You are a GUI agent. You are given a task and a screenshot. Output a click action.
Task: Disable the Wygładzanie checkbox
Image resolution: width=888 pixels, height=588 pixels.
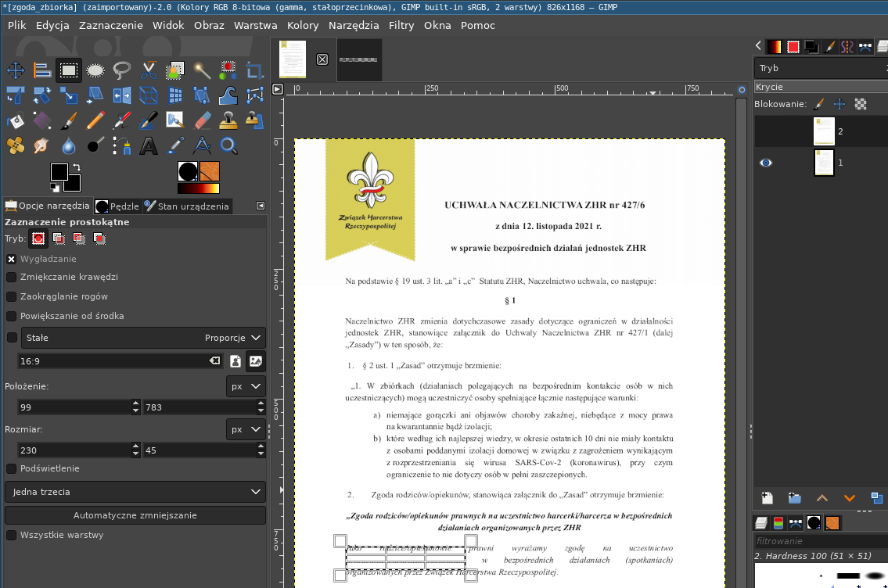11,258
